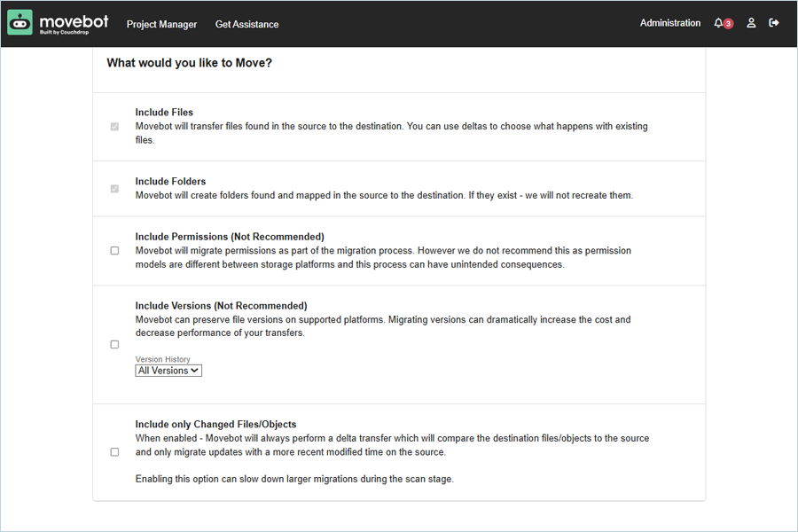Click the Include Permissions (Not Recommended) label
This screenshot has width=798, height=532.
click(x=230, y=237)
